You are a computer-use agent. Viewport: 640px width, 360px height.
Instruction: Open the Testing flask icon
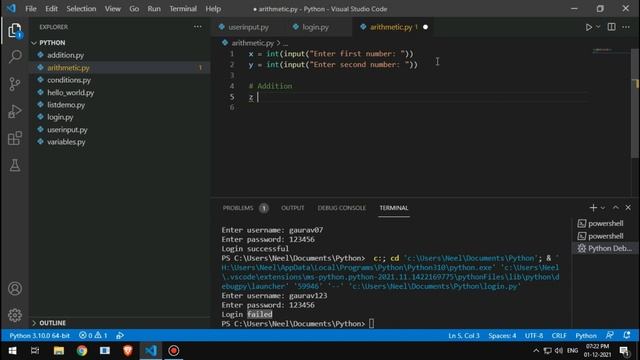(x=15, y=165)
